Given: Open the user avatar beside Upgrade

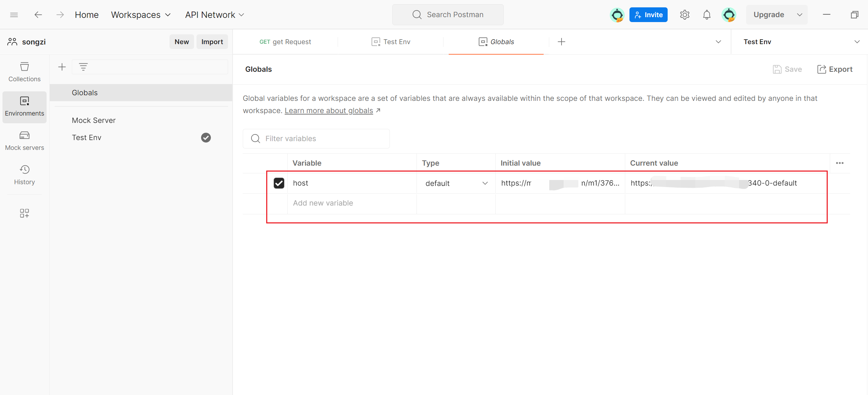Looking at the screenshot, I should [x=729, y=15].
